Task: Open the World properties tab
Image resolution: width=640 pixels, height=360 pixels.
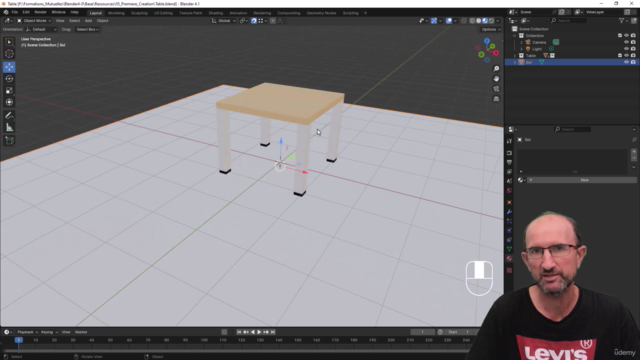Action: coord(509,191)
